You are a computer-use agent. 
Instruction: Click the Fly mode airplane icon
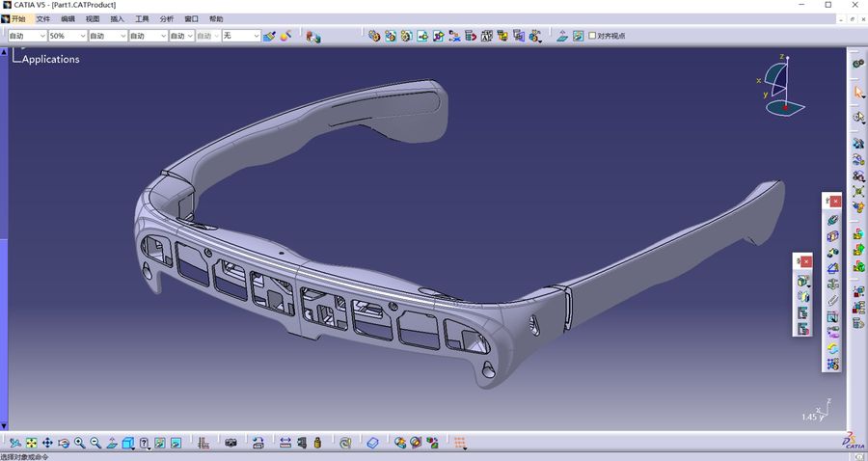point(14,443)
